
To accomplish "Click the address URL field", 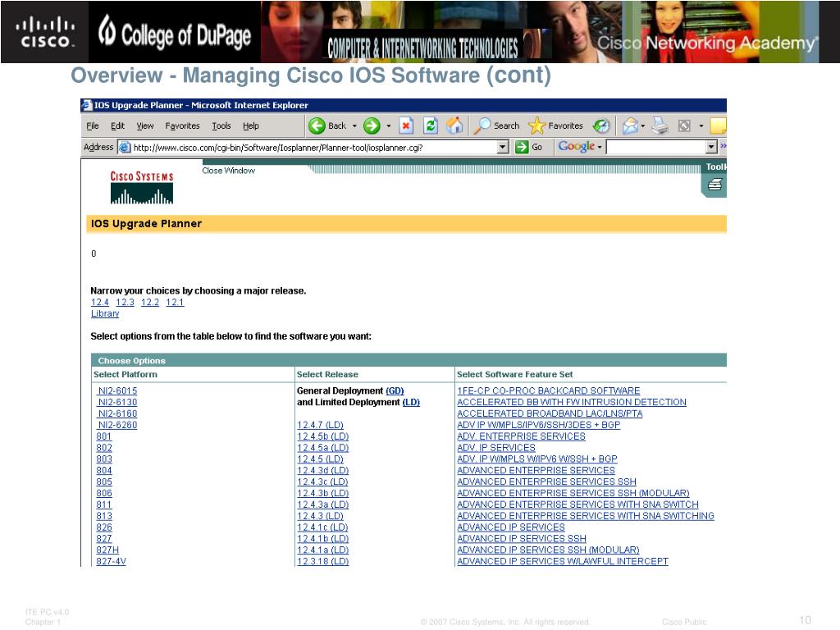I will coord(313,148).
